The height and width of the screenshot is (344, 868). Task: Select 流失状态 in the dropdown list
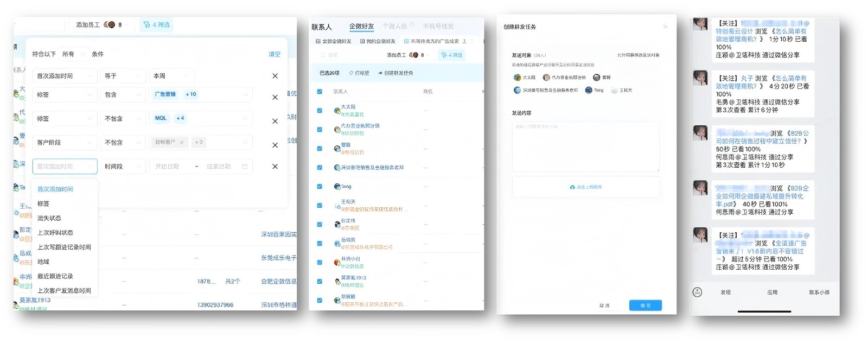[49, 218]
